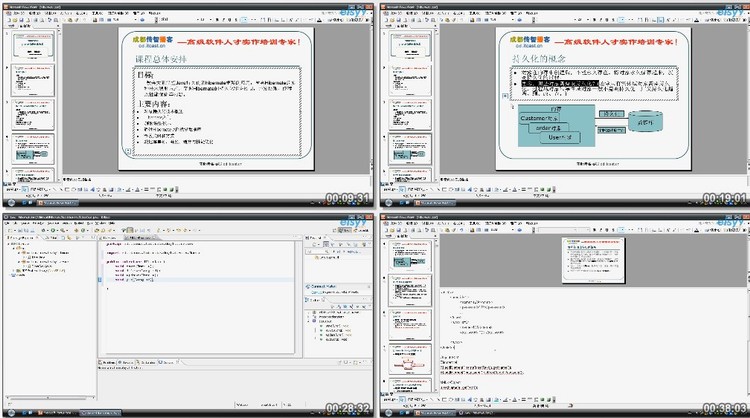Click notes text area in 00:38:03 PowerPoint
The image size is (750, 418).
click(591, 340)
